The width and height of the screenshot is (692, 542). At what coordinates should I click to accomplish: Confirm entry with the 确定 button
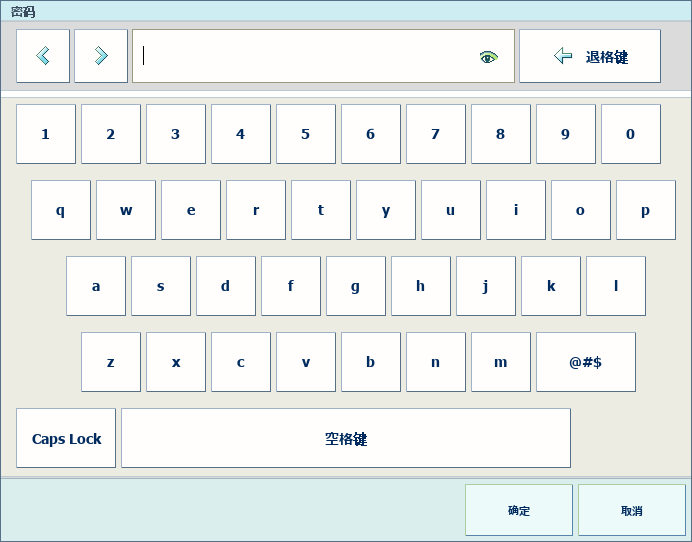[x=518, y=510]
